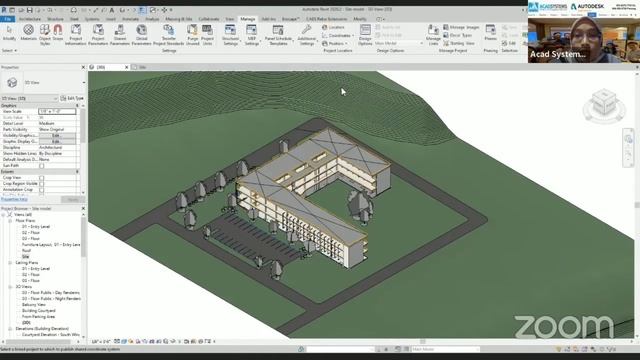
Task: Open 3D View {3D} instance filter dropdown
Action: pyautogui.click(x=29, y=98)
